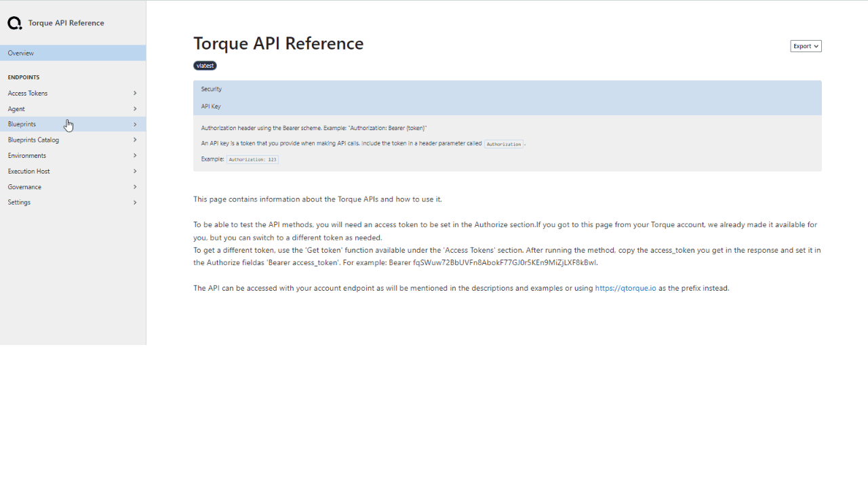Expand the Execution Host chevron

point(135,171)
